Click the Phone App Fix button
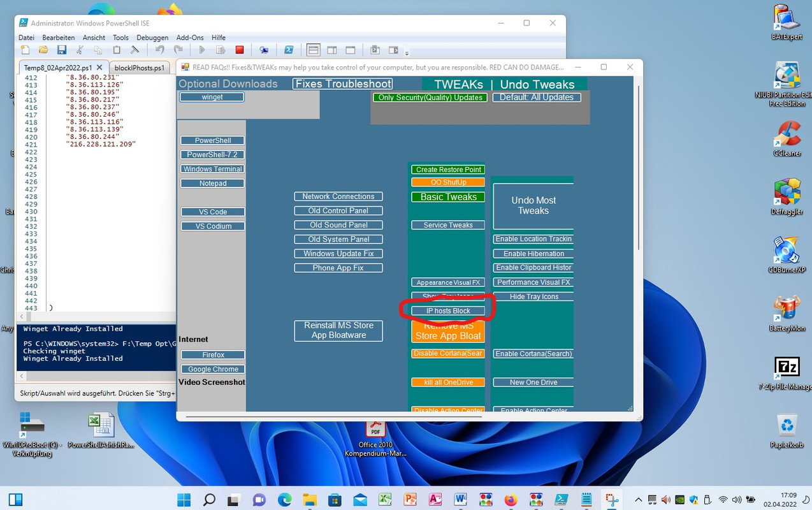This screenshot has height=510, width=812. [338, 268]
